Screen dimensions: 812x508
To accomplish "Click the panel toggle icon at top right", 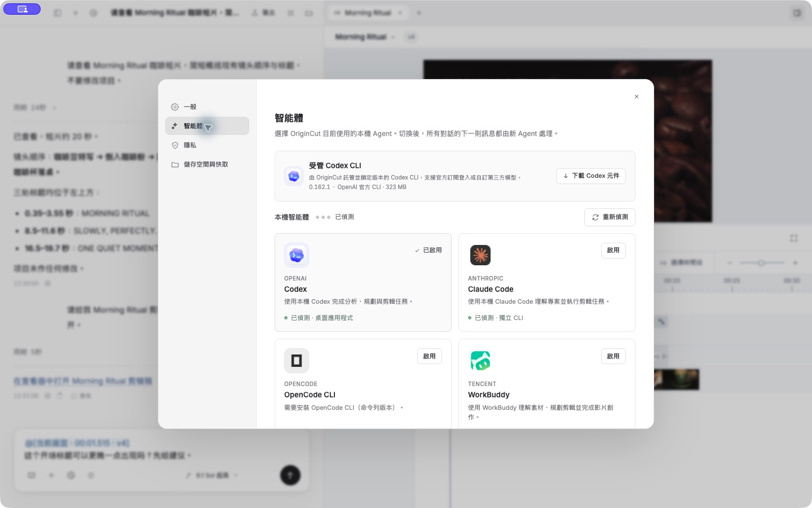I will (x=797, y=12).
